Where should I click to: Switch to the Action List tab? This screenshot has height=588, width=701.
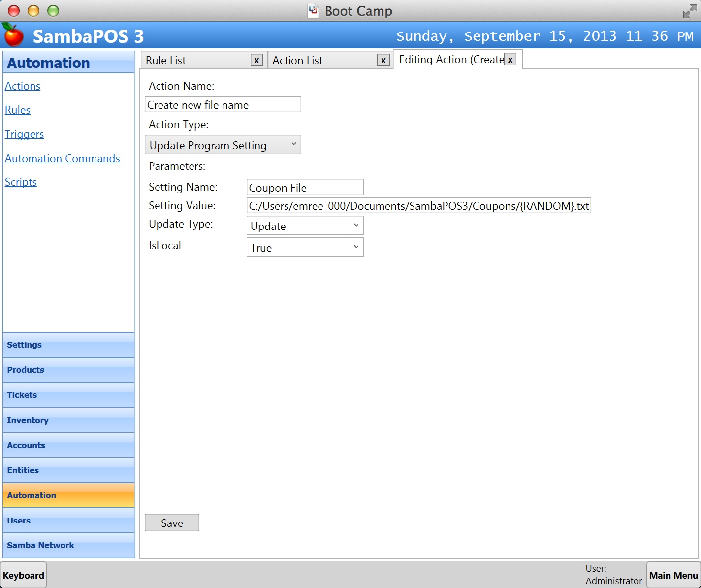tap(321, 60)
